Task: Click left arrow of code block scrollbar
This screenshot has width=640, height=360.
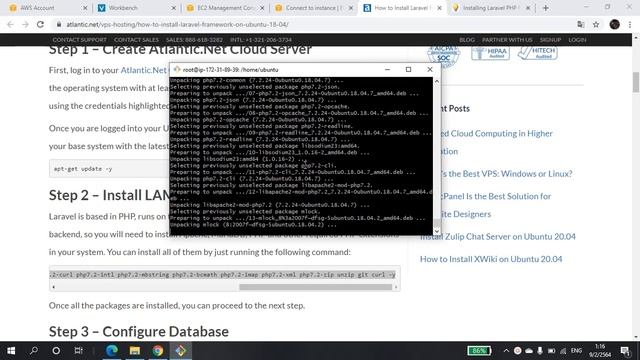Action: point(53,287)
